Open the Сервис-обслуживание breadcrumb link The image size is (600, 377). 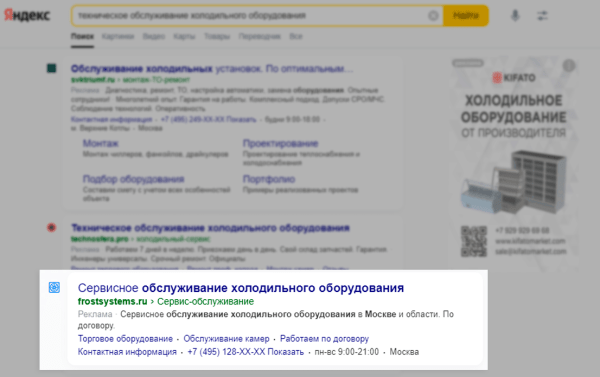[205, 302]
